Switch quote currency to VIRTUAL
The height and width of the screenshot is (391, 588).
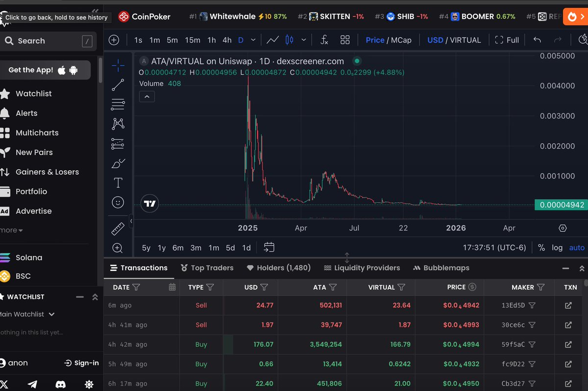(465, 40)
